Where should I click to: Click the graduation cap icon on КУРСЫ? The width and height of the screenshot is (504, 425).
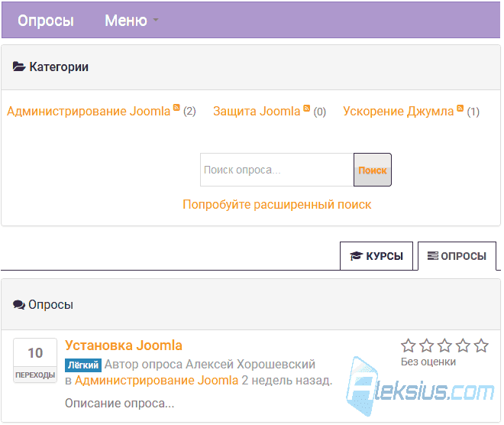356,256
